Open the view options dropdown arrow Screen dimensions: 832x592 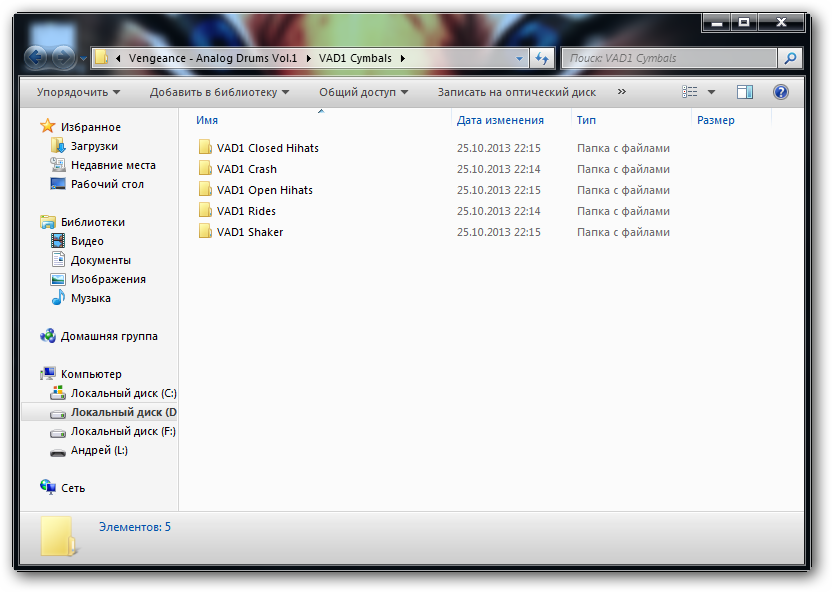[x=711, y=92]
